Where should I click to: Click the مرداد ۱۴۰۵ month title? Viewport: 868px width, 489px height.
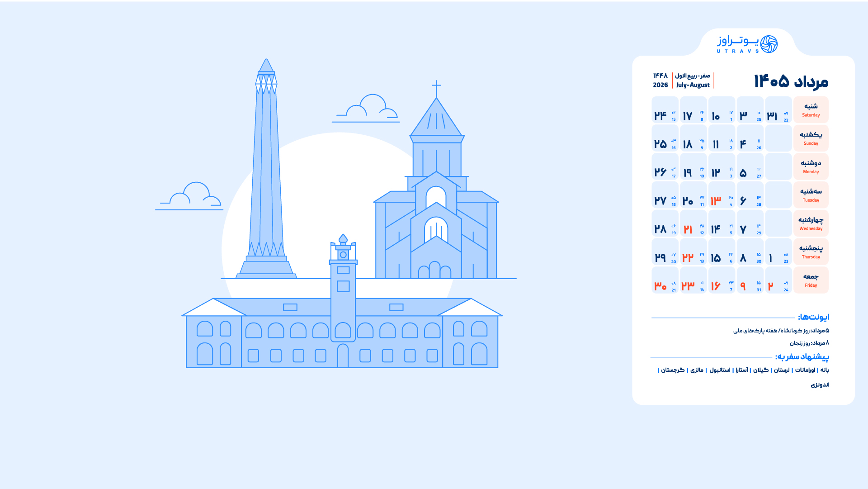pos(791,81)
